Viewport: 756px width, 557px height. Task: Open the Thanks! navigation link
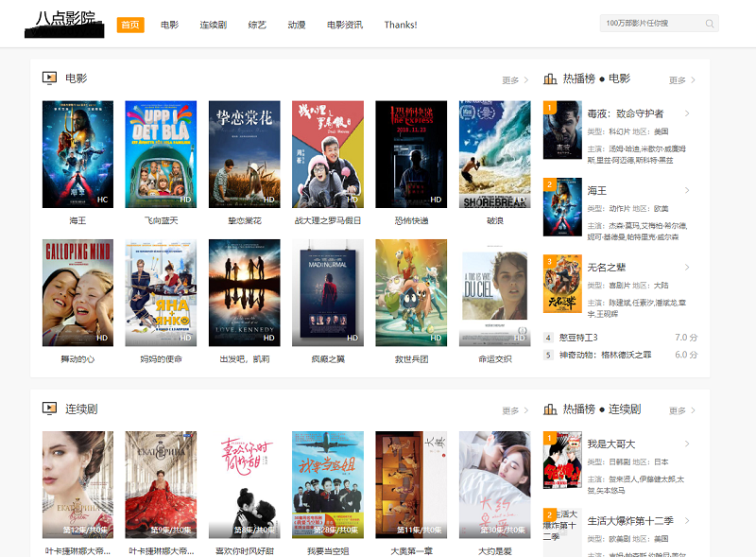point(401,25)
